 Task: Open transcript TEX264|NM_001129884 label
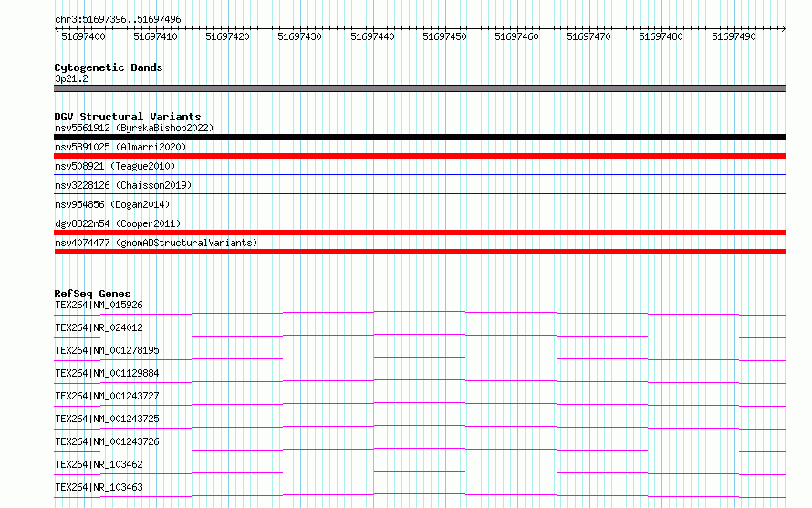click(x=107, y=373)
